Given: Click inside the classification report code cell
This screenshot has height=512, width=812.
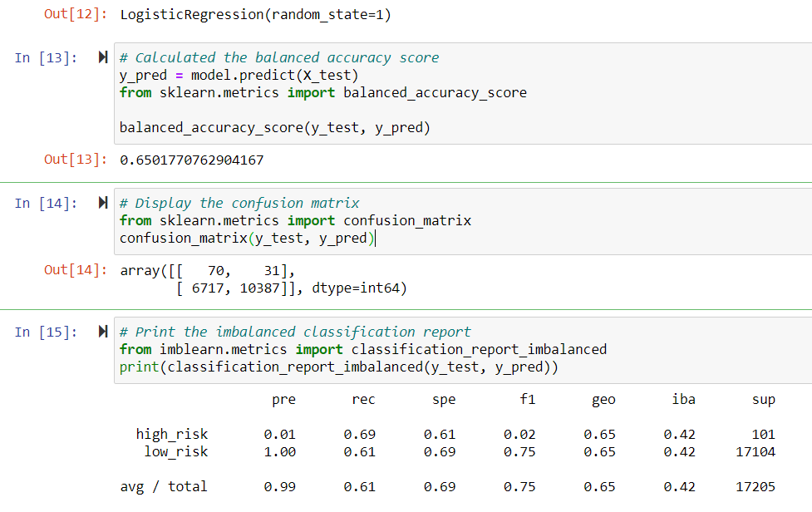Looking at the screenshot, I should click(463, 350).
